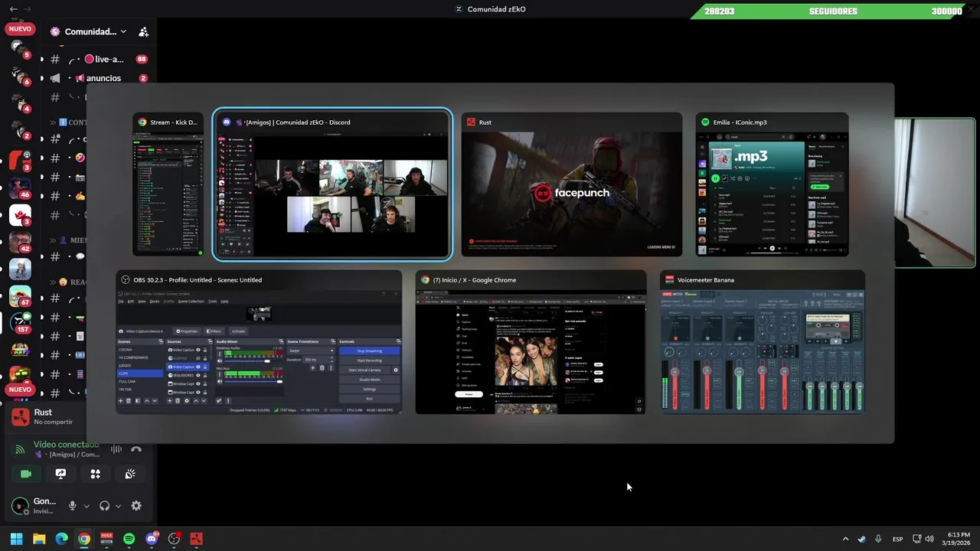Open Discord user settings gear
The image size is (980, 551).
pyautogui.click(x=136, y=506)
